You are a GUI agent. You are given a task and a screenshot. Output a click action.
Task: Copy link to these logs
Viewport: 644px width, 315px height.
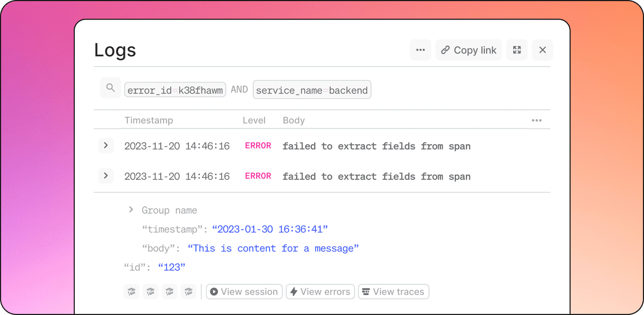tap(469, 50)
